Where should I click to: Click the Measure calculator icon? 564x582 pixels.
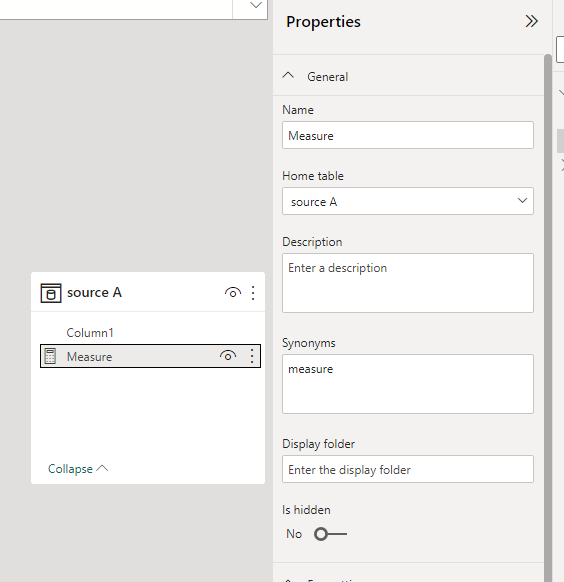pos(50,356)
